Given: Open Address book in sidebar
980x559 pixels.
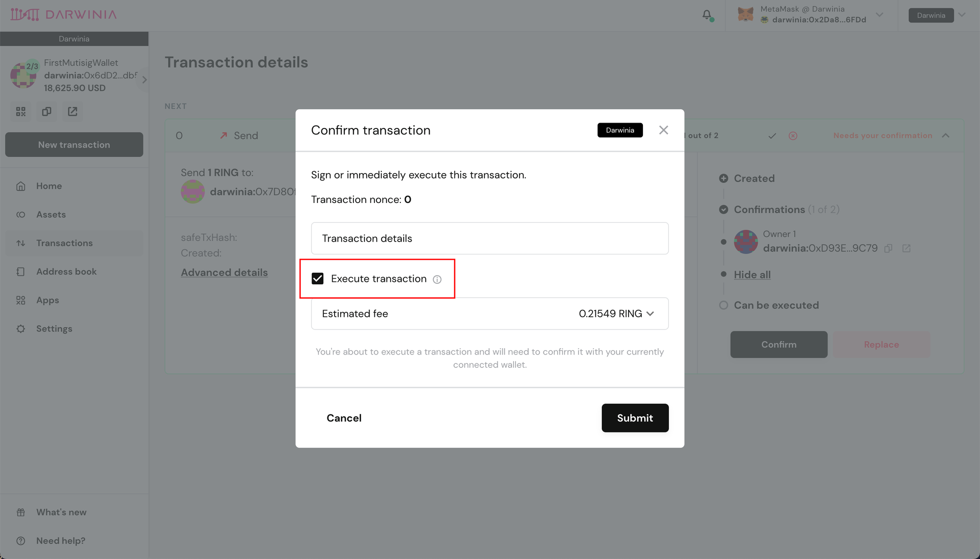Looking at the screenshot, I should (x=66, y=272).
